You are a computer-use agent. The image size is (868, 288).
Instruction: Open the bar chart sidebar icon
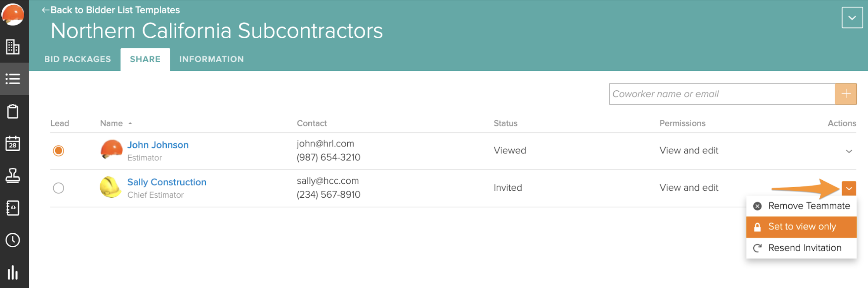(13, 272)
